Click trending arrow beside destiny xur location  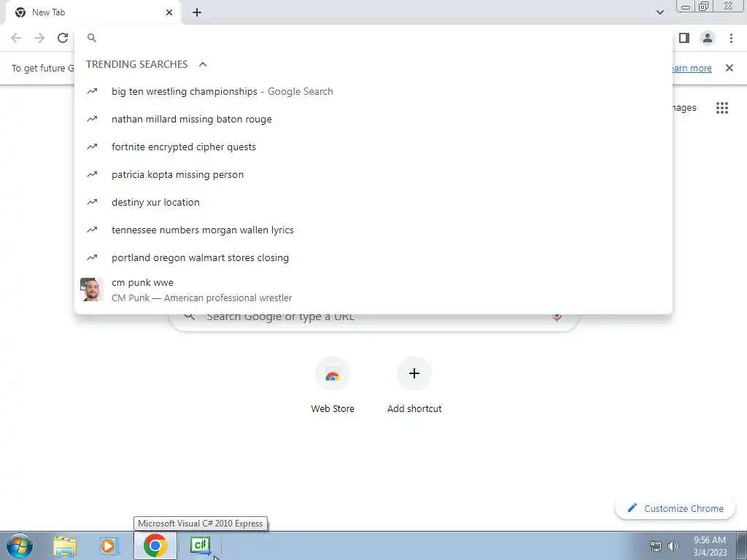[x=92, y=203]
